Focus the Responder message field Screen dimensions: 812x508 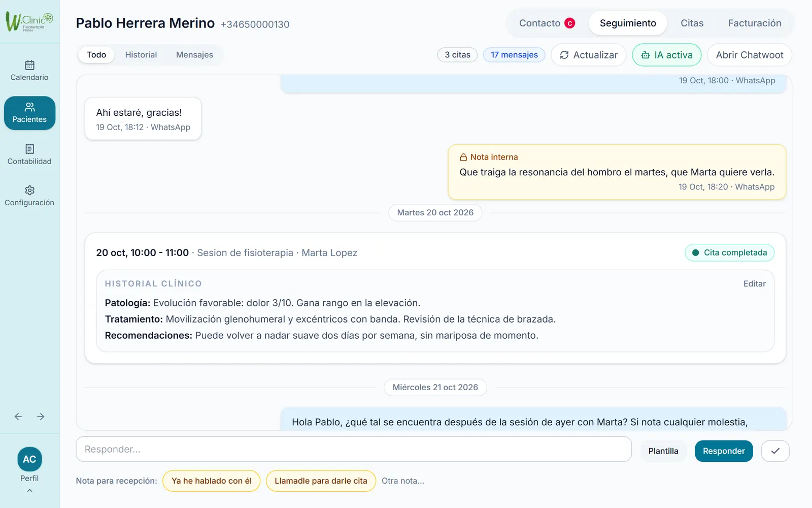[354, 449]
